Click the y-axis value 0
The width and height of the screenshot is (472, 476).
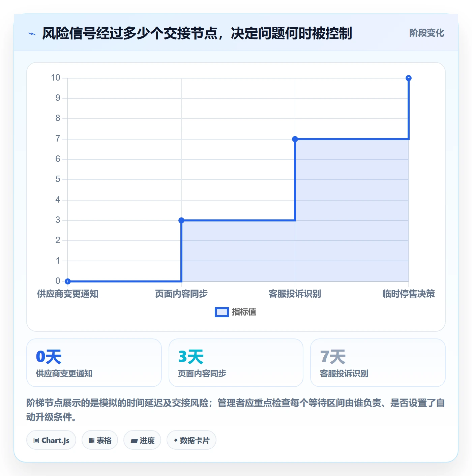coord(58,281)
